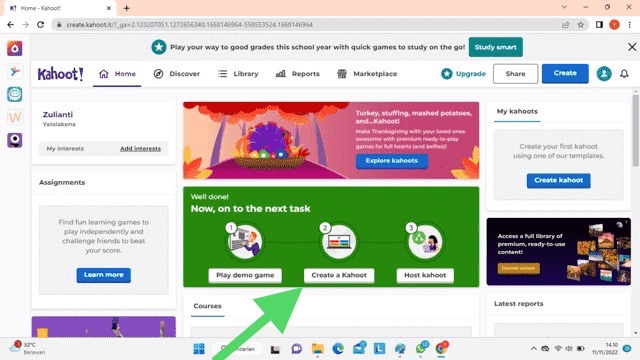Click Add interests link
Screen dimensions: 640x360
[140, 149]
